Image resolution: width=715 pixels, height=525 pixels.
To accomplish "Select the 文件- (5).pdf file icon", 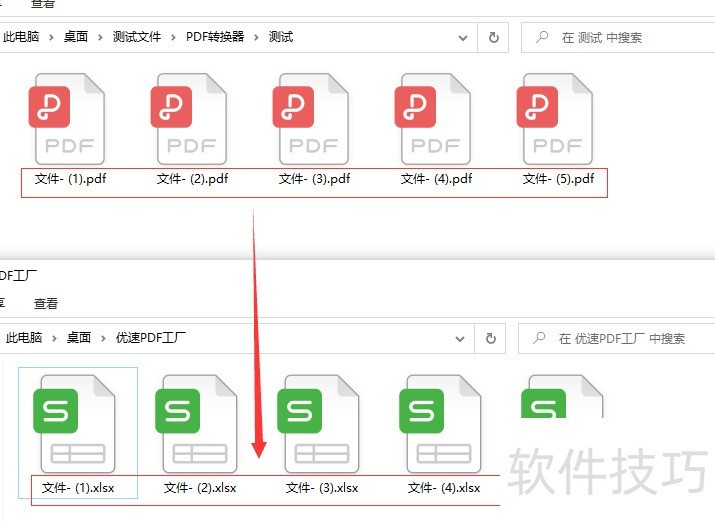I will [x=554, y=119].
